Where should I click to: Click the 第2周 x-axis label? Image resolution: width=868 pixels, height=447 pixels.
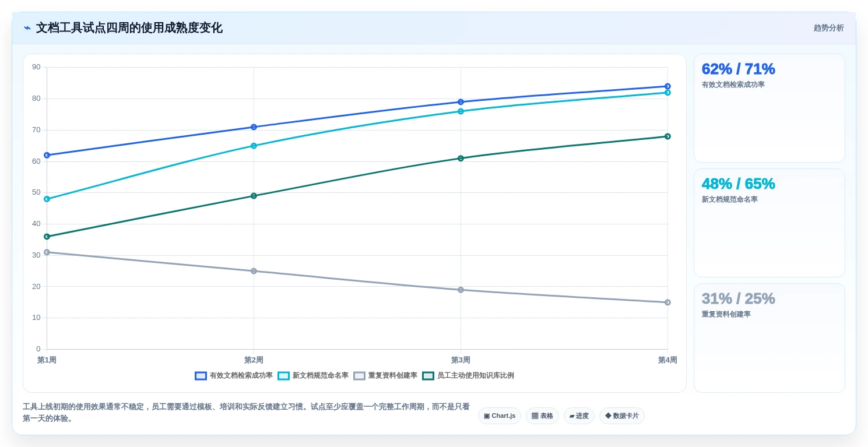click(x=254, y=360)
